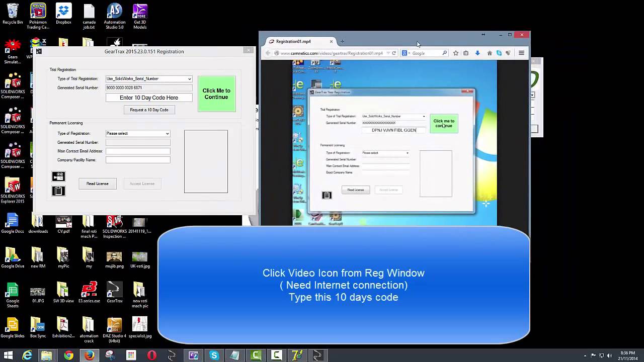Screen dimensions: 644x362
Task: Select the Recycle Bin desktop icon
Action: tap(13, 14)
